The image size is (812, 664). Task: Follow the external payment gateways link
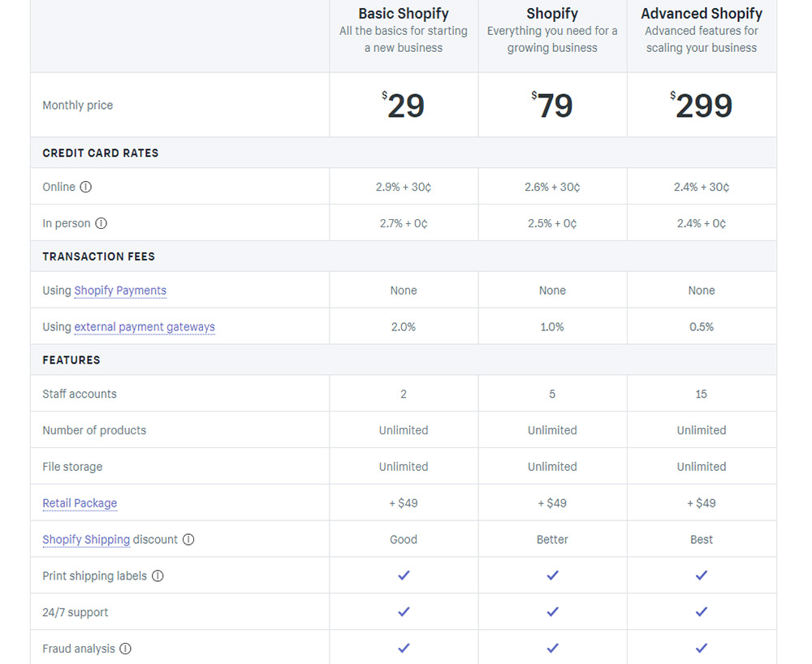(x=145, y=327)
